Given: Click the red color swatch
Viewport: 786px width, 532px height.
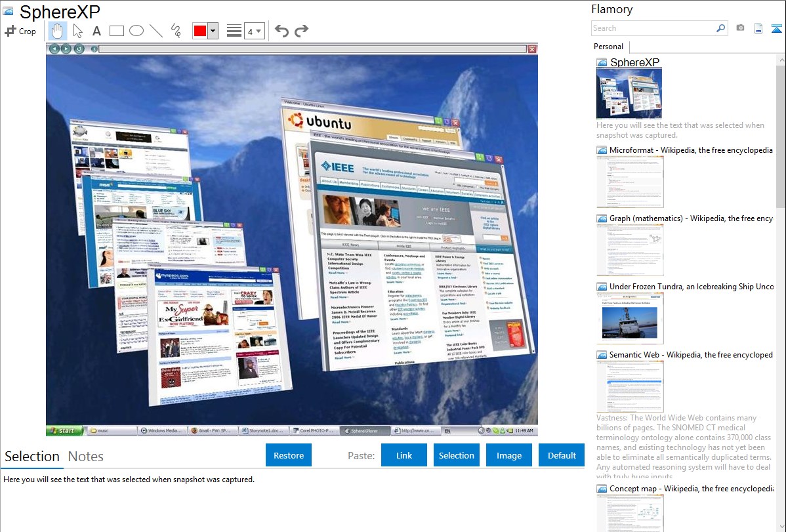Looking at the screenshot, I should pyautogui.click(x=200, y=31).
